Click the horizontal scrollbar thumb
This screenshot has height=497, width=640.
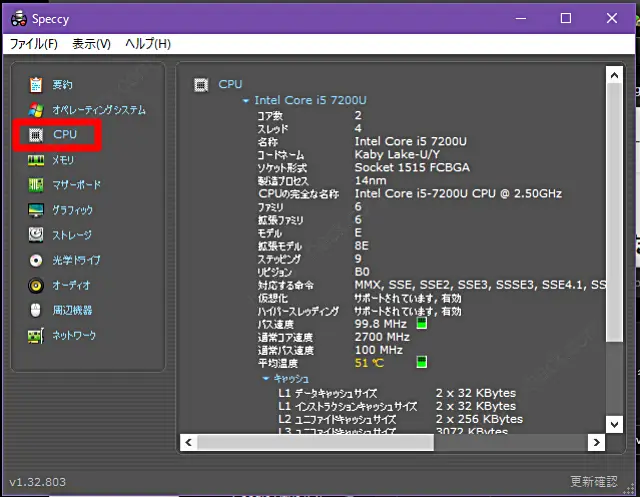click(316, 442)
